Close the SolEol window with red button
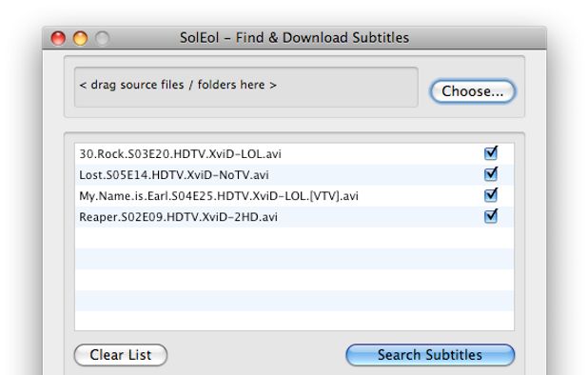 [58, 38]
